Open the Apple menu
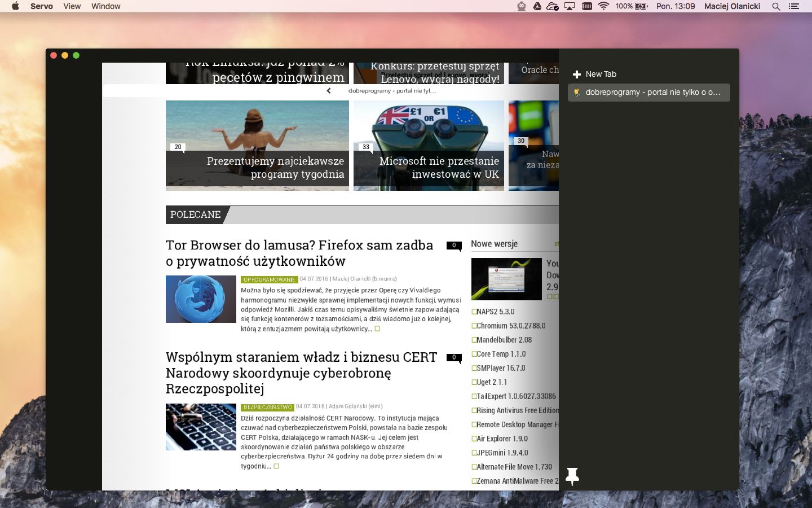This screenshot has width=812, height=508. (x=15, y=6)
